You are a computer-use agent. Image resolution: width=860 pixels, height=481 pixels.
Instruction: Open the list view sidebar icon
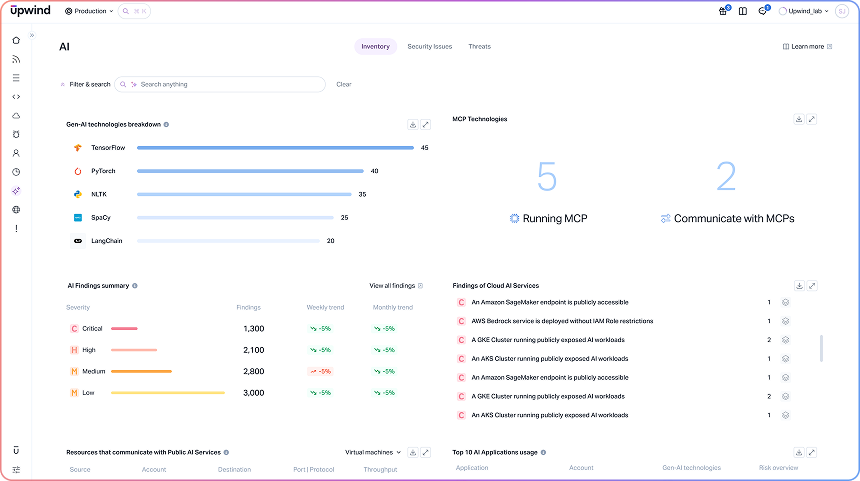coord(16,78)
